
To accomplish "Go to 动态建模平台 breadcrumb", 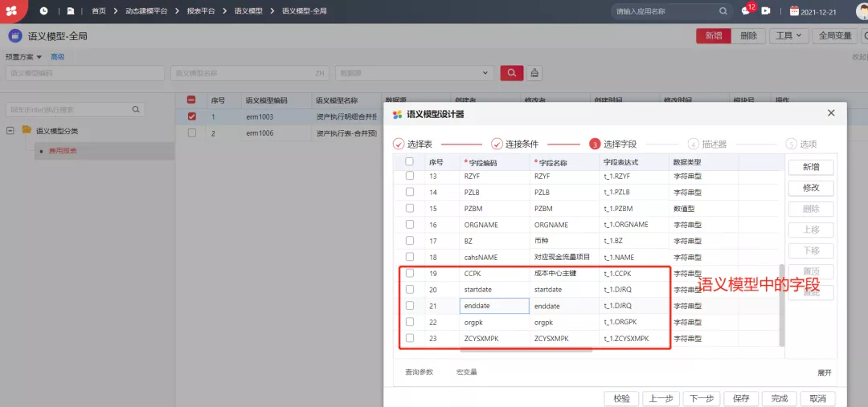I will [x=146, y=10].
